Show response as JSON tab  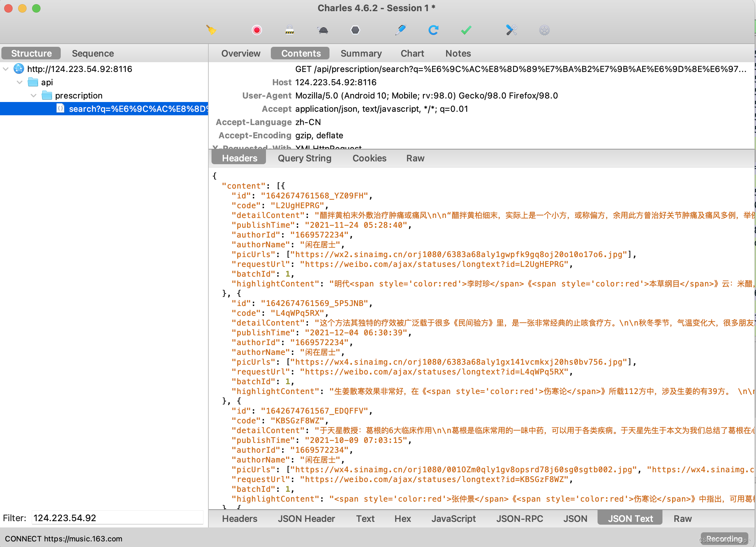(575, 518)
